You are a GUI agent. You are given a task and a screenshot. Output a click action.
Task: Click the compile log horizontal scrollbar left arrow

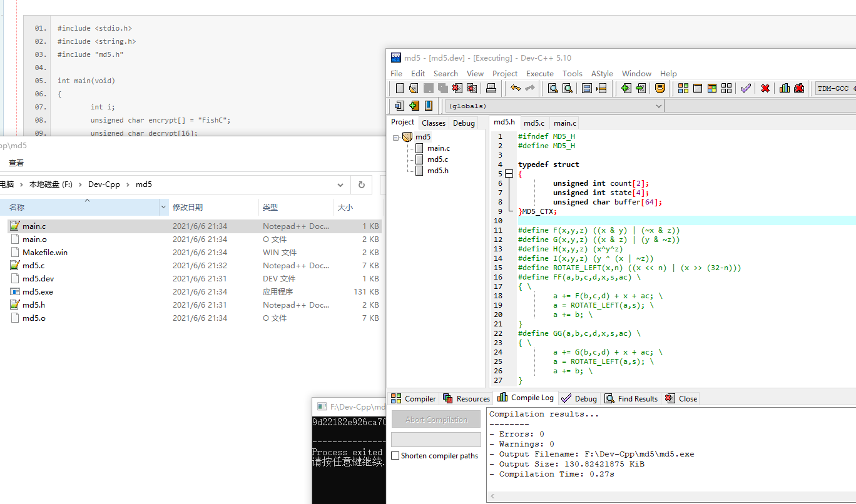point(492,496)
